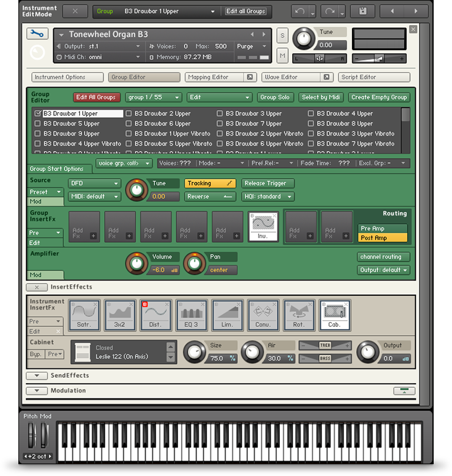This screenshot has height=476, width=452.
Task: Select the Lim. limiter effect slot
Action: [x=227, y=315]
